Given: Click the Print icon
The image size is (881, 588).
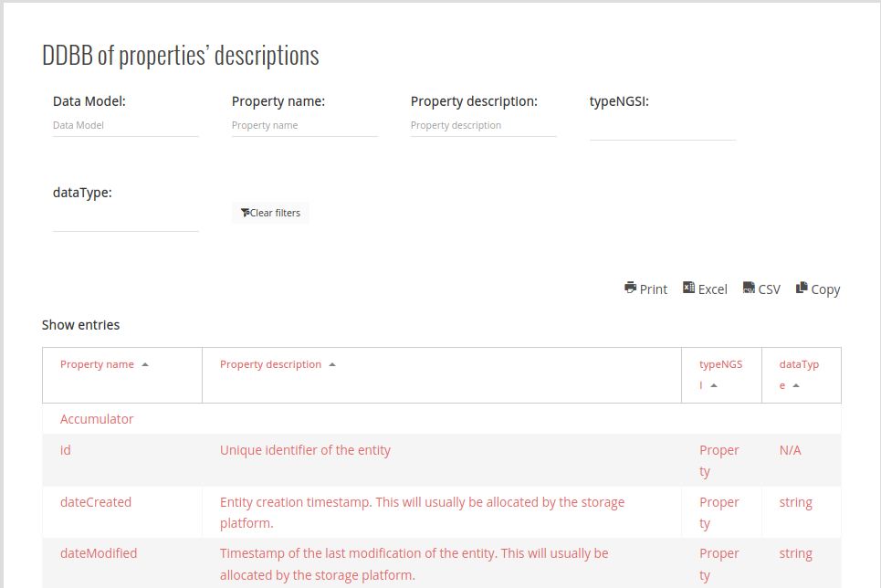Looking at the screenshot, I should click(x=630, y=288).
